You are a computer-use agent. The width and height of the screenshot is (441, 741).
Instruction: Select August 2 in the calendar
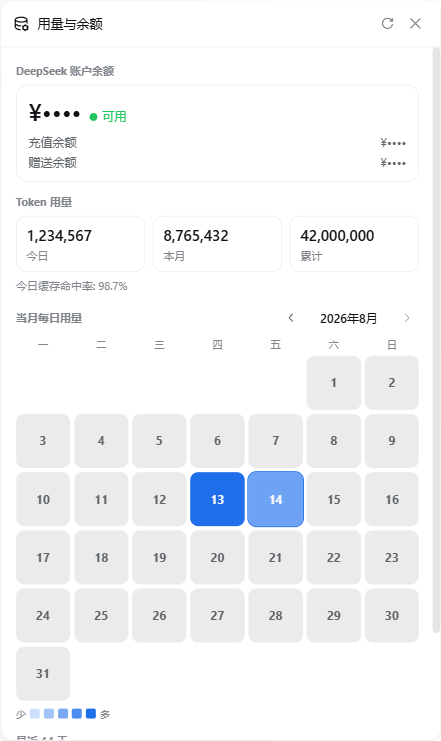pos(392,383)
